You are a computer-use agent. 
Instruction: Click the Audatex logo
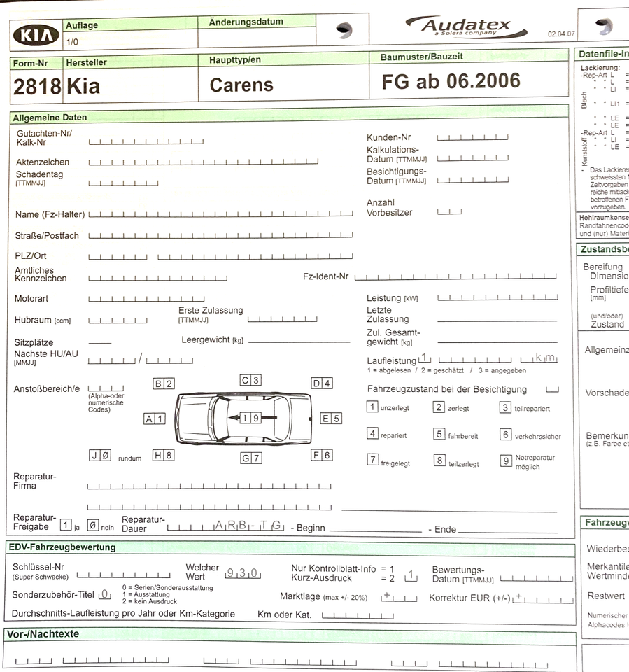[466, 27]
